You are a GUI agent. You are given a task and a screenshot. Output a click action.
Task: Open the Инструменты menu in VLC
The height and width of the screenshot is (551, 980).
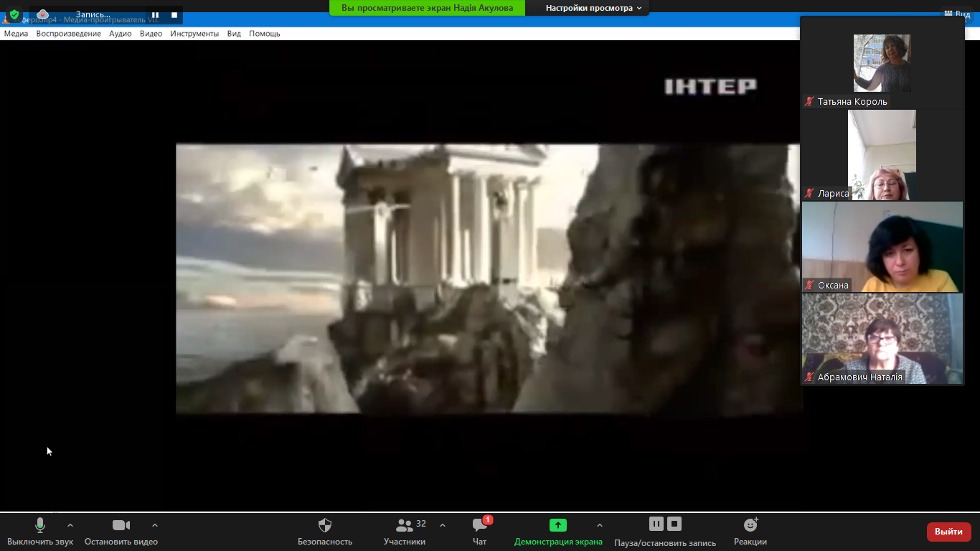click(x=194, y=34)
